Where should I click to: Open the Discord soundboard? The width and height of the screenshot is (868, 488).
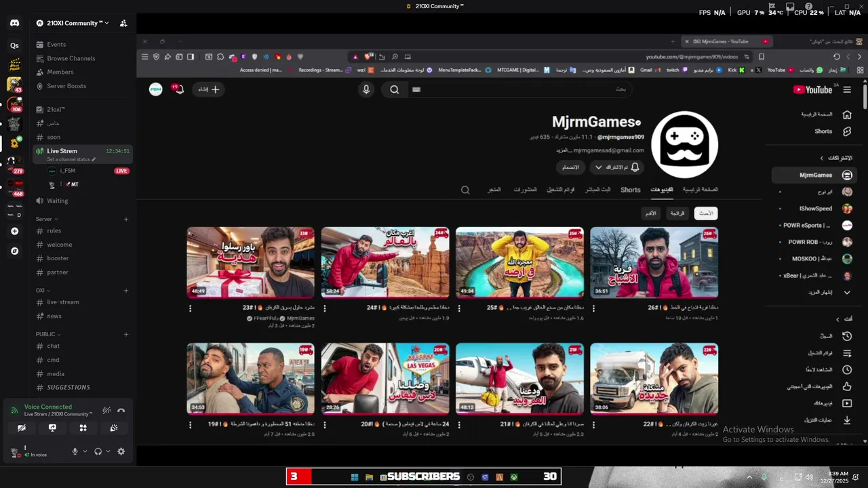114,428
